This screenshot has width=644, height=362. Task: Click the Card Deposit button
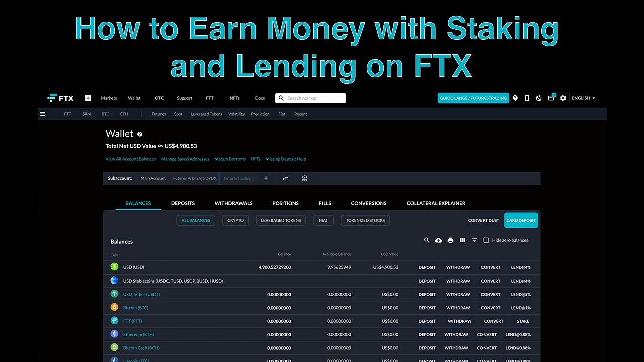click(x=521, y=220)
